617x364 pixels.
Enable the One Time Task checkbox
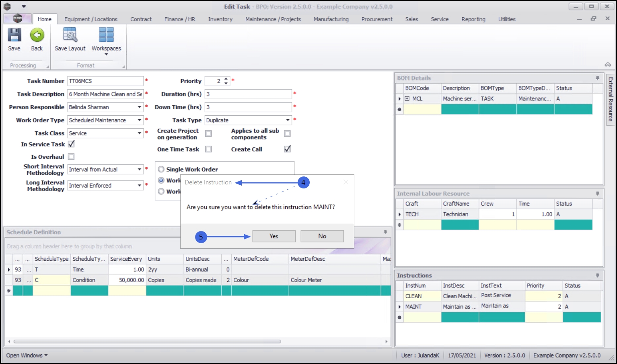click(x=208, y=149)
